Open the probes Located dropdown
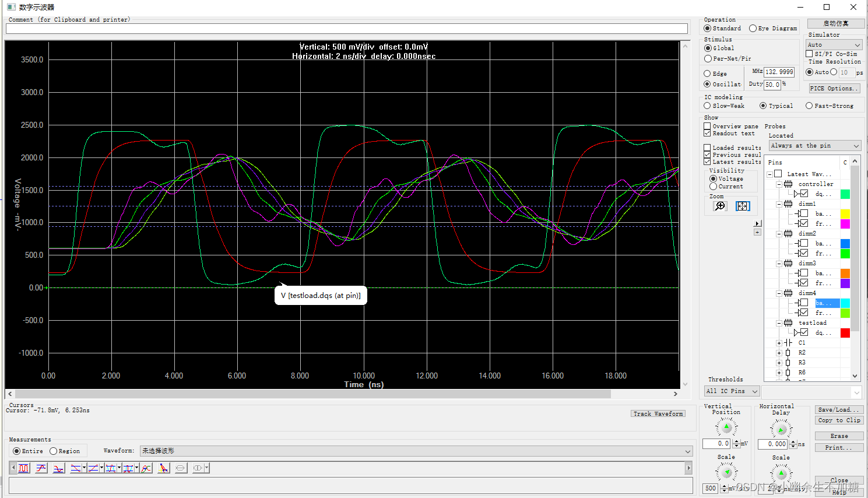Screen dimensions: 868x498 point(815,145)
